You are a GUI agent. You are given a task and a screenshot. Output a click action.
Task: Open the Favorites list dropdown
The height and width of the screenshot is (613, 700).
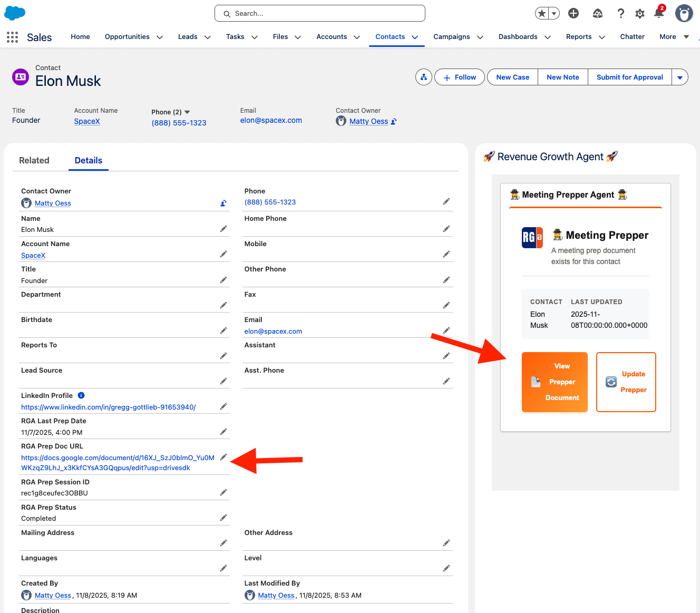pos(554,14)
